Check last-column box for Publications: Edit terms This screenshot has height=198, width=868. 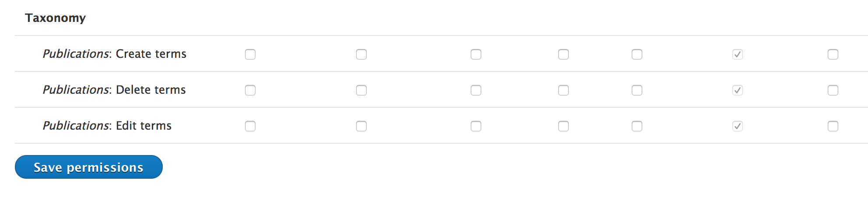(833, 126)
